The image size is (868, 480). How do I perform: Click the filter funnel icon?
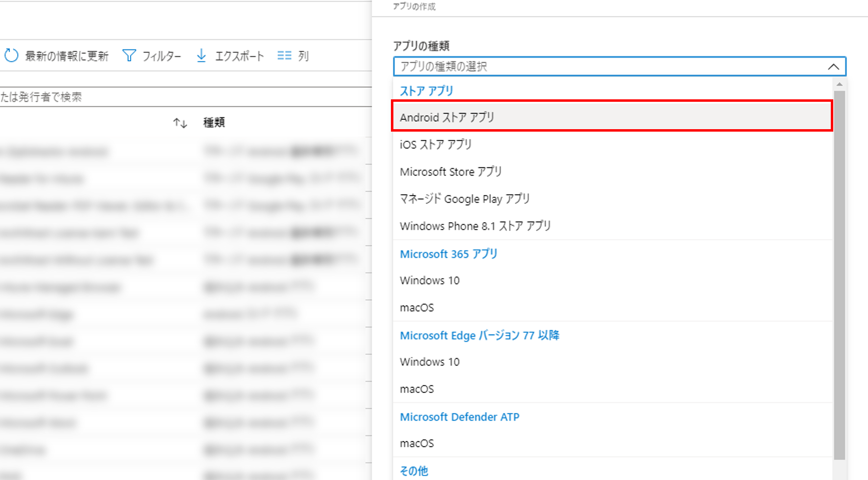tap(129, 56)
